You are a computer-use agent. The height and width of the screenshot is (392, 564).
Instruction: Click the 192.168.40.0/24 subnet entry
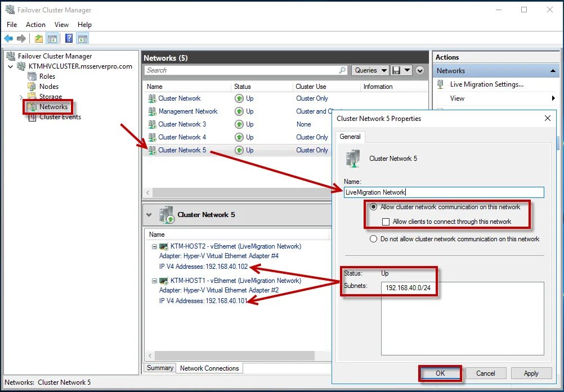point(408,288)
